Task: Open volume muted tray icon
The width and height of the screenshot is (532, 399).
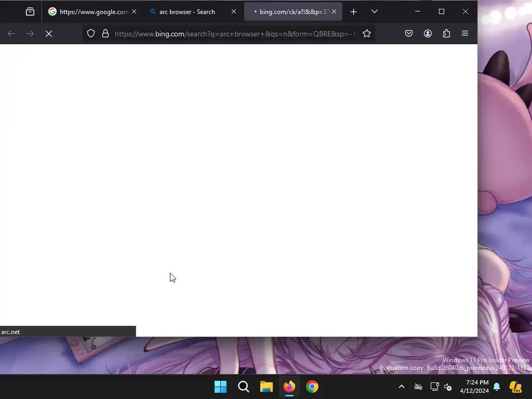Action: 448,387
